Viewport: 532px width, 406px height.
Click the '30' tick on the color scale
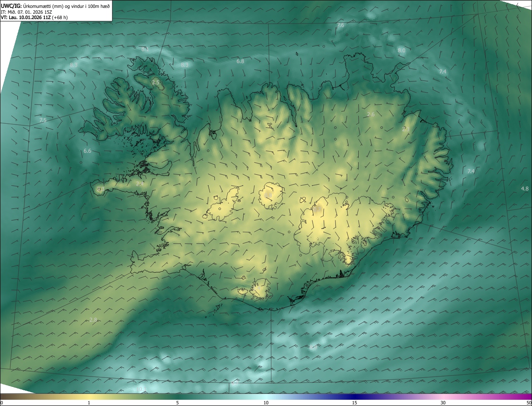click(443, 403)
